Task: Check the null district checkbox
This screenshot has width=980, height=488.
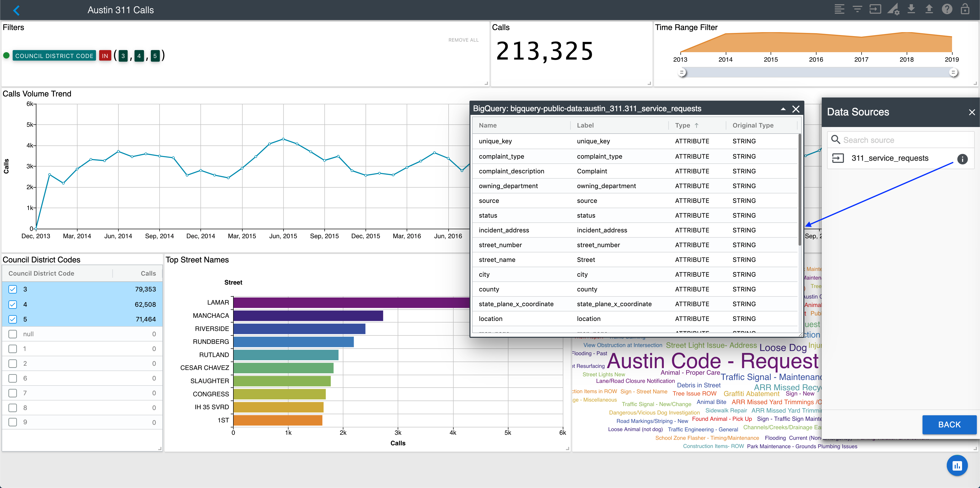Action: click(13, 334)
